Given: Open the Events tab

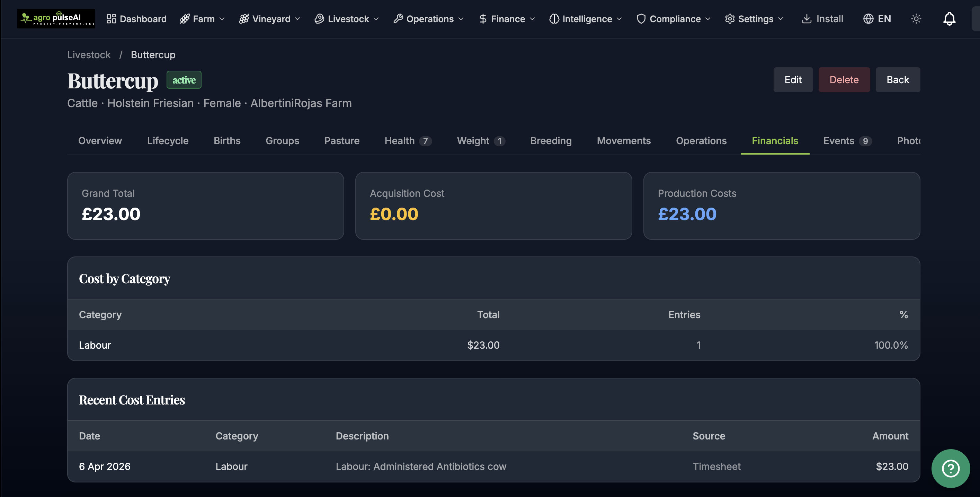Looking at the screenshot, I should pos(848,141).
